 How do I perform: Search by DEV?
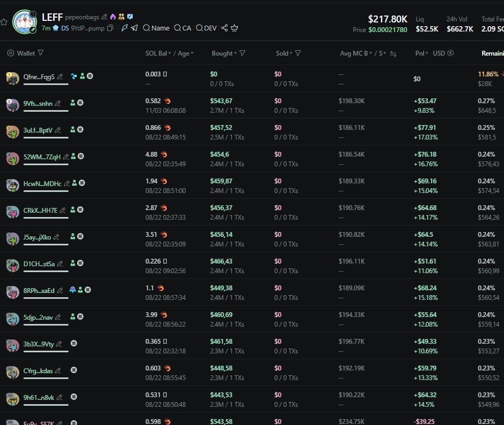[207, 28]
